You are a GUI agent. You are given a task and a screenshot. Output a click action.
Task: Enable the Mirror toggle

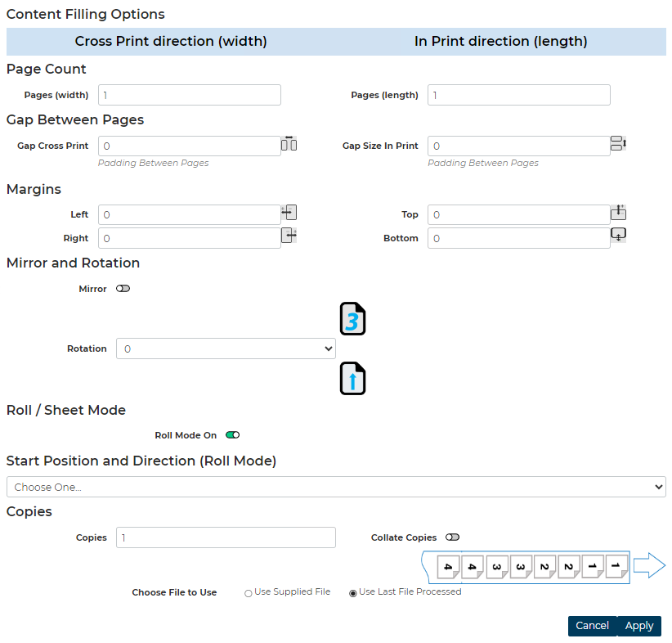(123, 289)
